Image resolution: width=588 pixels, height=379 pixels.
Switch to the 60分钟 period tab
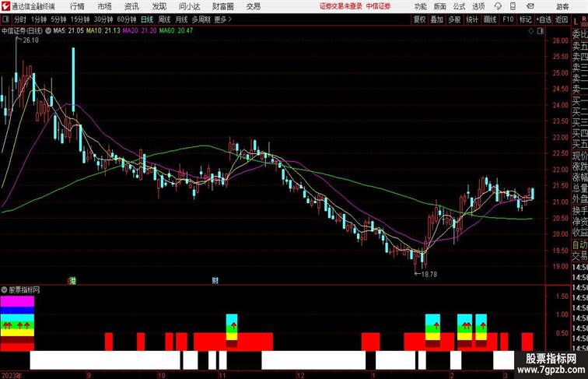(127, 19)
